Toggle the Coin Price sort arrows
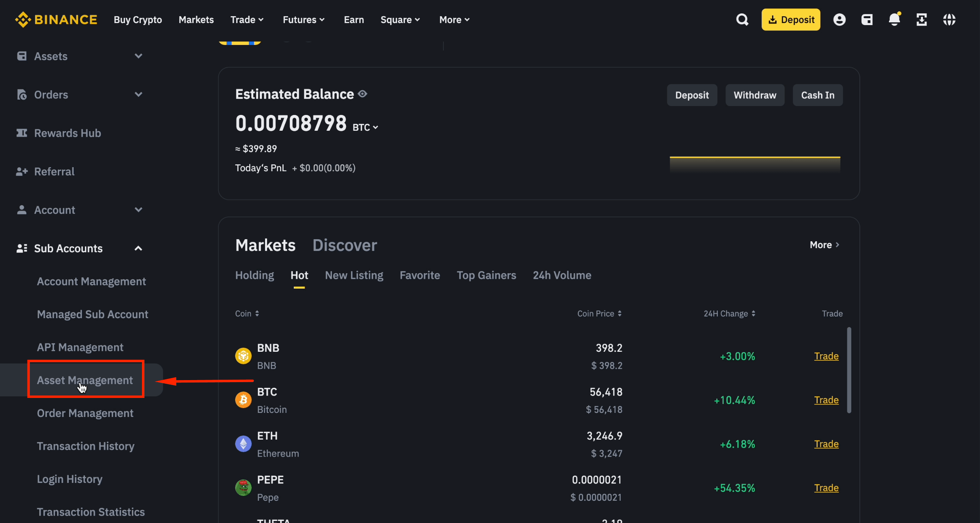980x523 pixels. pos(619,313)
